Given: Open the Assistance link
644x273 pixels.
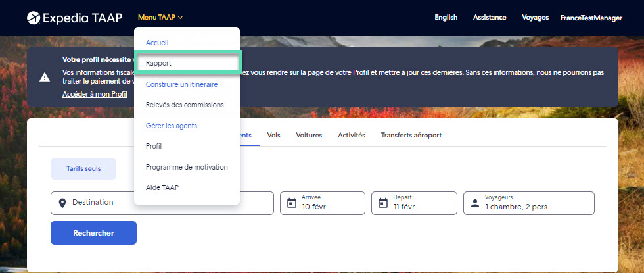Looking at the screenshot, I should (x=490, y=17).
